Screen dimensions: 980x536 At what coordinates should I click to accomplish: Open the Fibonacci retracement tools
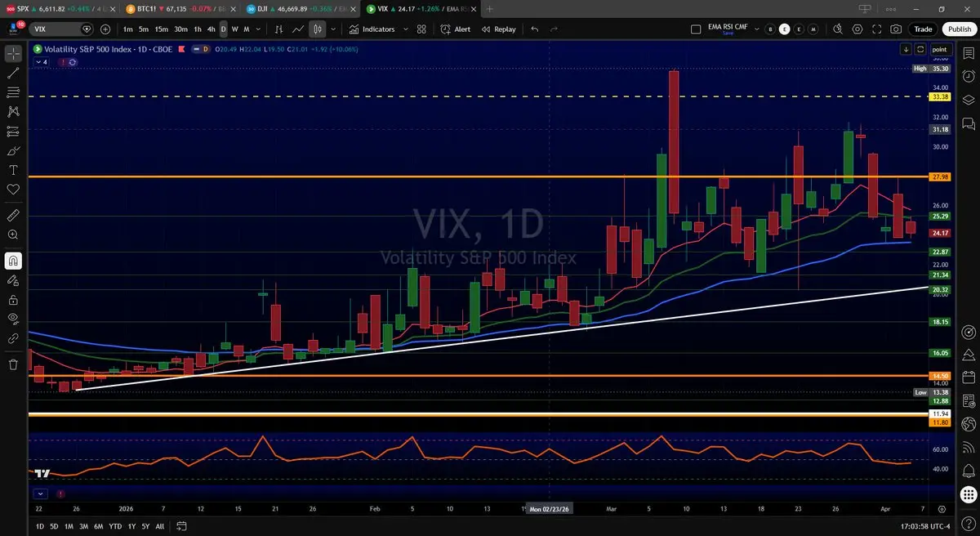13,92
